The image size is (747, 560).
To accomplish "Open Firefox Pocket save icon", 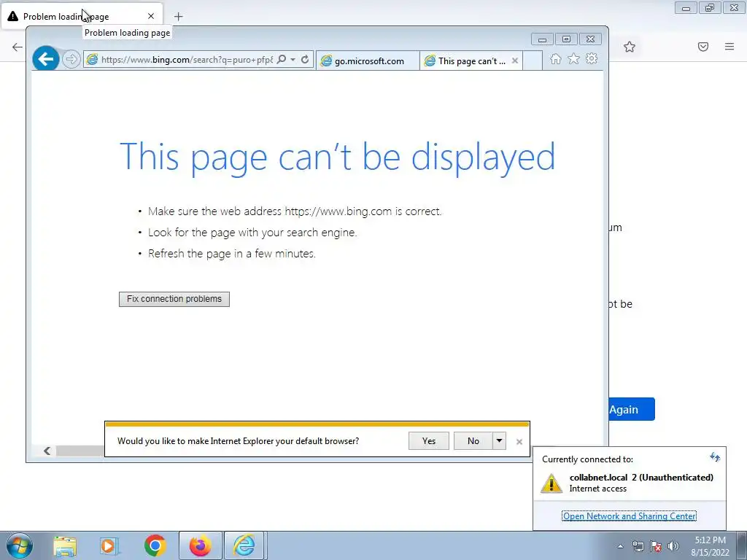I will click(x=703, y=47).
